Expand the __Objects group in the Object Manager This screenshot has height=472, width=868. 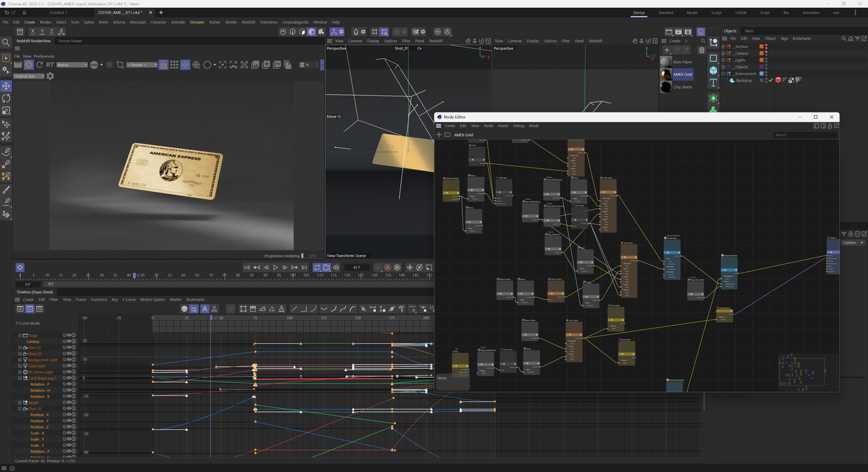tap(724, 67)
